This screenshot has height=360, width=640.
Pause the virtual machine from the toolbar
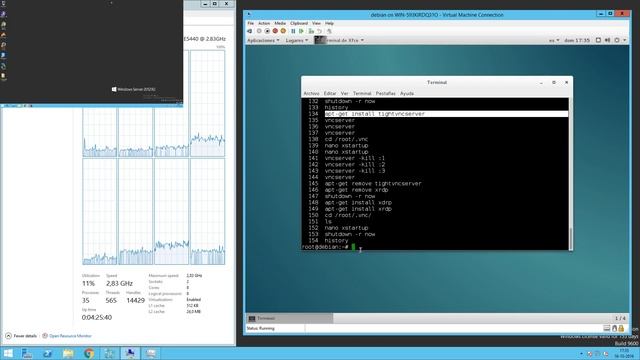point(293,31)
